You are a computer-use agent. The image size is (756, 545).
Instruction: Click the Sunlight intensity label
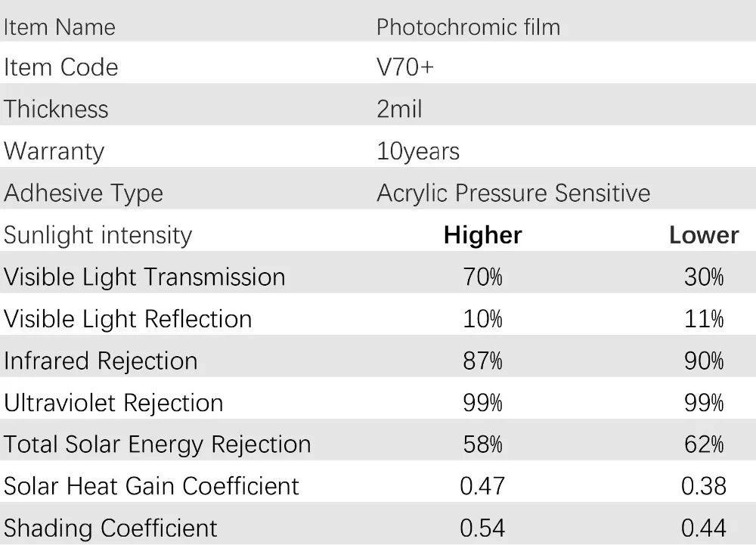click(98, 236)
